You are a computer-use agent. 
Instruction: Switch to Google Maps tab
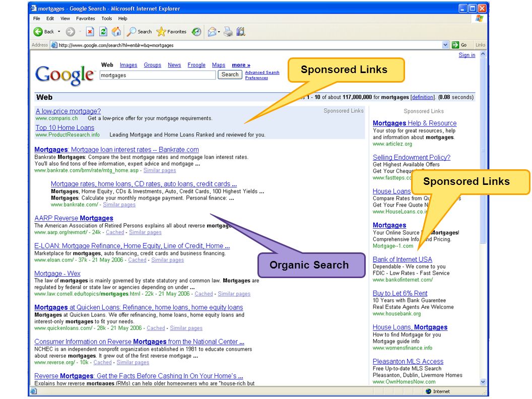tap(219, 65)
